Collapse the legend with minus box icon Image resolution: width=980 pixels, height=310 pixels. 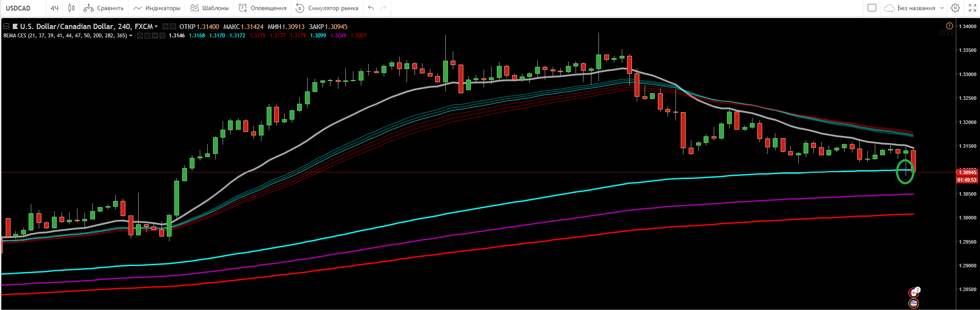click(6, 26)
